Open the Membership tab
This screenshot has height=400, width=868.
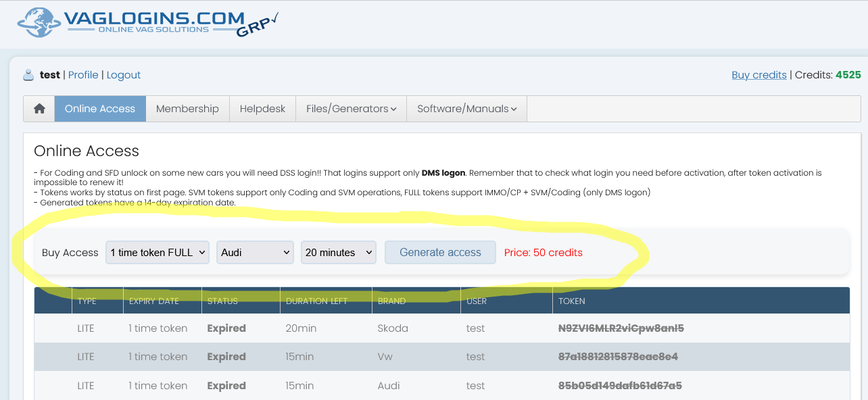coord(187,109)
